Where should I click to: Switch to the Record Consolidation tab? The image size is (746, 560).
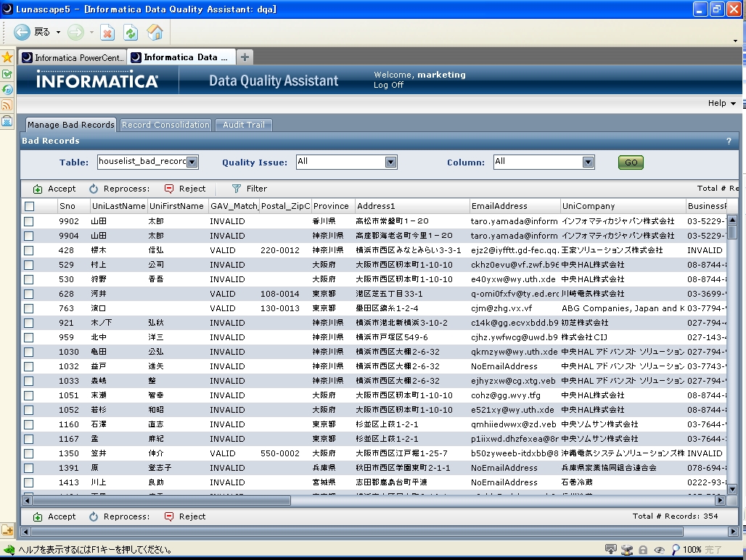click(165, 125)
